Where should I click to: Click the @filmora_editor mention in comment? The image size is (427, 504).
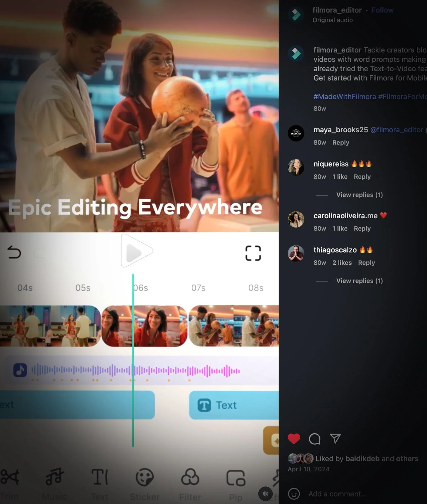pos(397,130)
